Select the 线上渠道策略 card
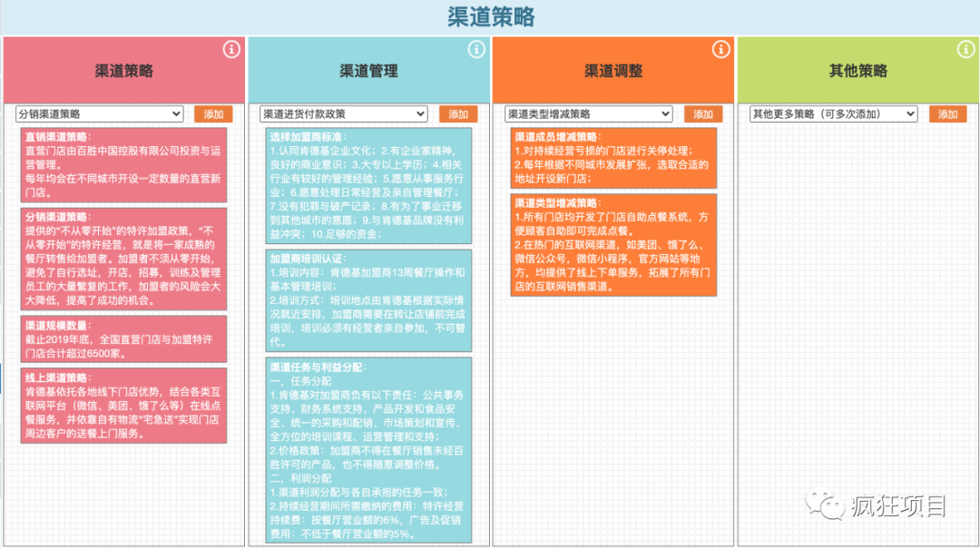The image size is (980, 549). point(123,406)
